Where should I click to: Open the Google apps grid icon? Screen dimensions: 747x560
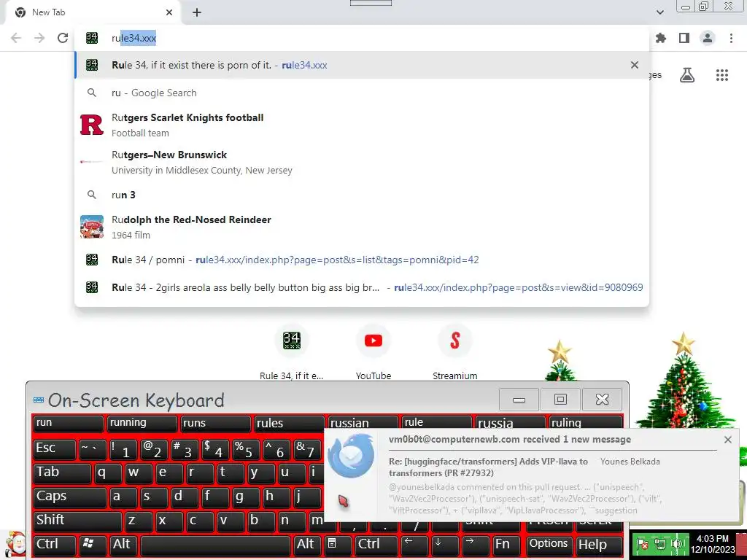tap(721, 75)
